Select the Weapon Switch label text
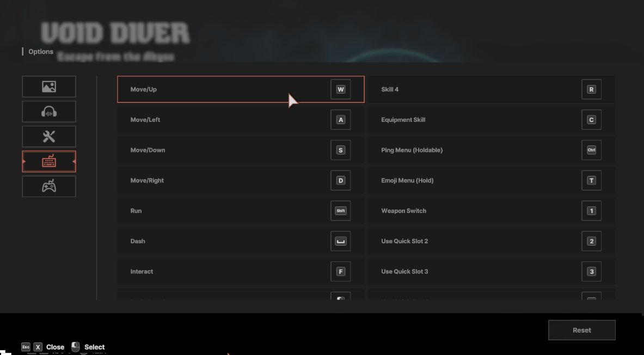This screenshot has width=644, height=355. point(404,211)
